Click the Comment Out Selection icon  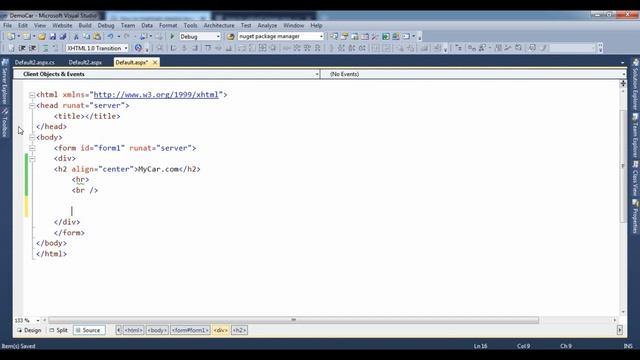point(45,48)
